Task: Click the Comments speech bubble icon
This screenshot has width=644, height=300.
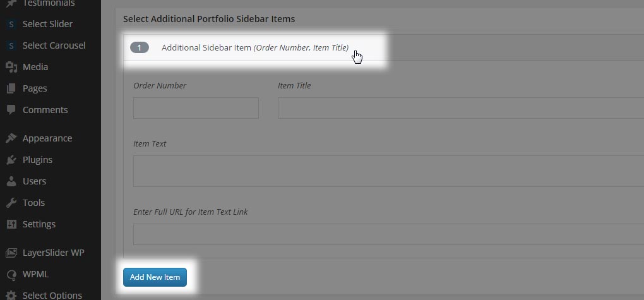Action: coord(11,110)
